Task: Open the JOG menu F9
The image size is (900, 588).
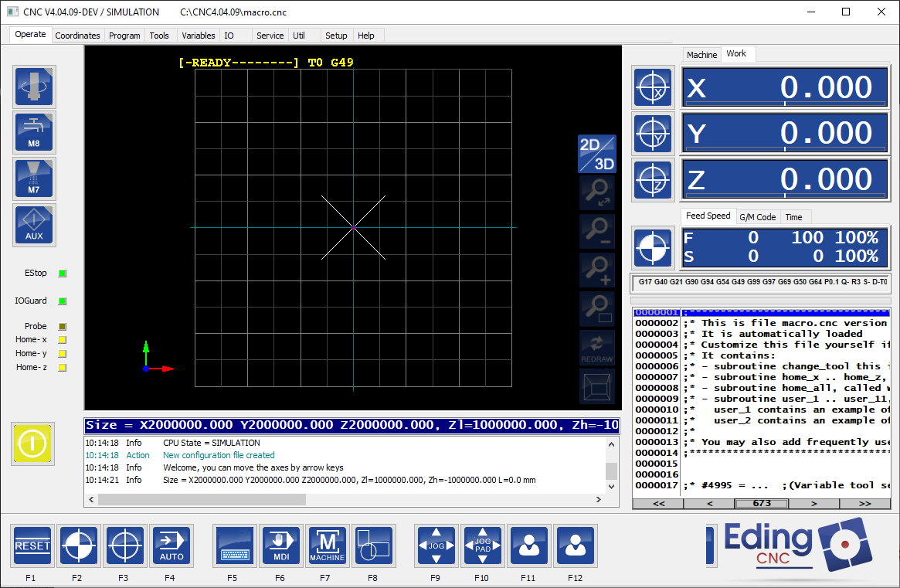Action: click(x=436, y=546)
